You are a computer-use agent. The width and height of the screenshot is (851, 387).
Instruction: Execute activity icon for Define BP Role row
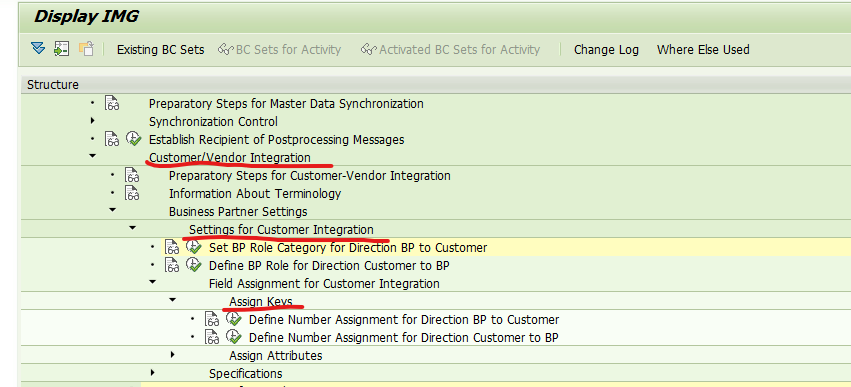click(194, 265)
